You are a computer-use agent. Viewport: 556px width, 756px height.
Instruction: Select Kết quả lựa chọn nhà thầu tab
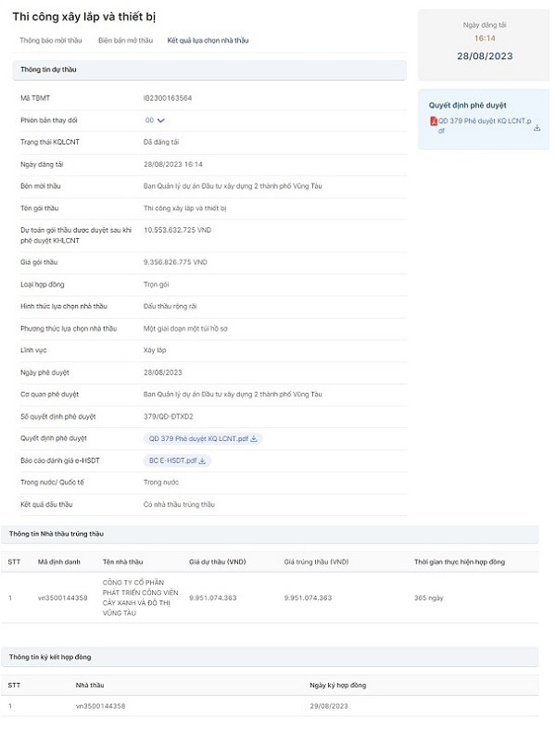(x=208, y=41)
